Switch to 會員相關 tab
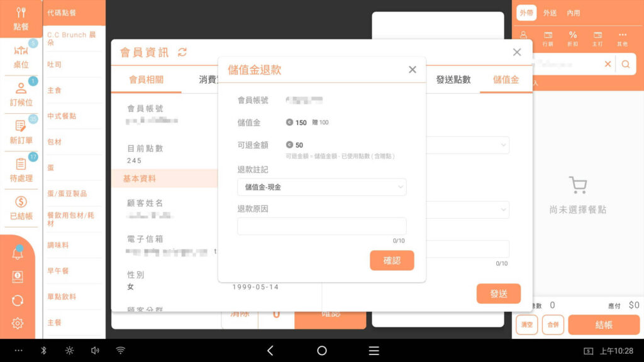This screenshot has width=644, height=362. [x=146, y=80]
